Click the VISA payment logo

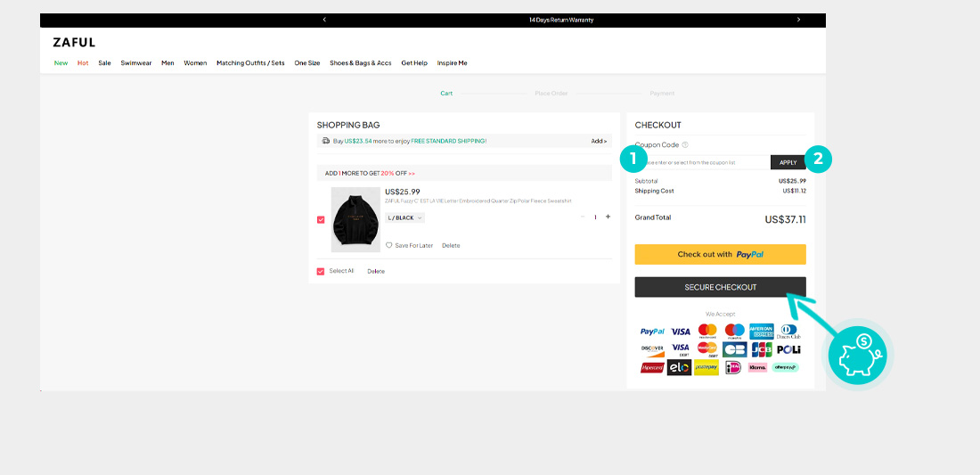click(x=681, y=332)
